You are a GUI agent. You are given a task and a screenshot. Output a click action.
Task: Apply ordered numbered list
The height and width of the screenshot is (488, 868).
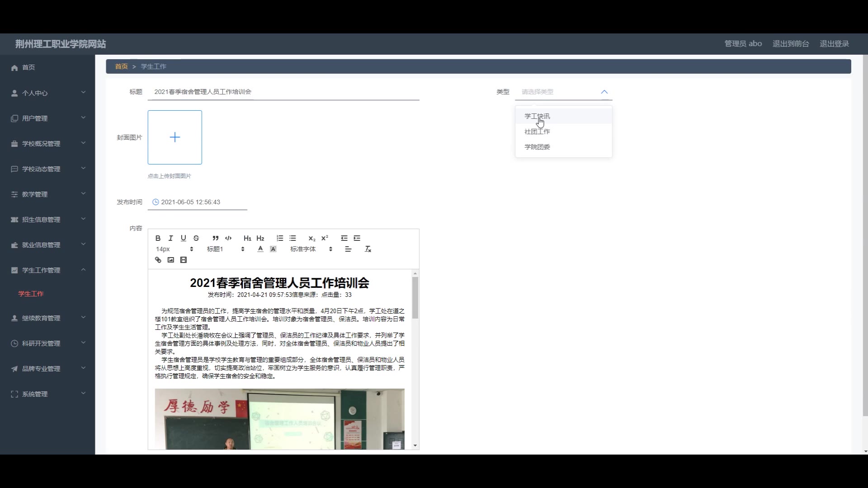coord(280,238)
